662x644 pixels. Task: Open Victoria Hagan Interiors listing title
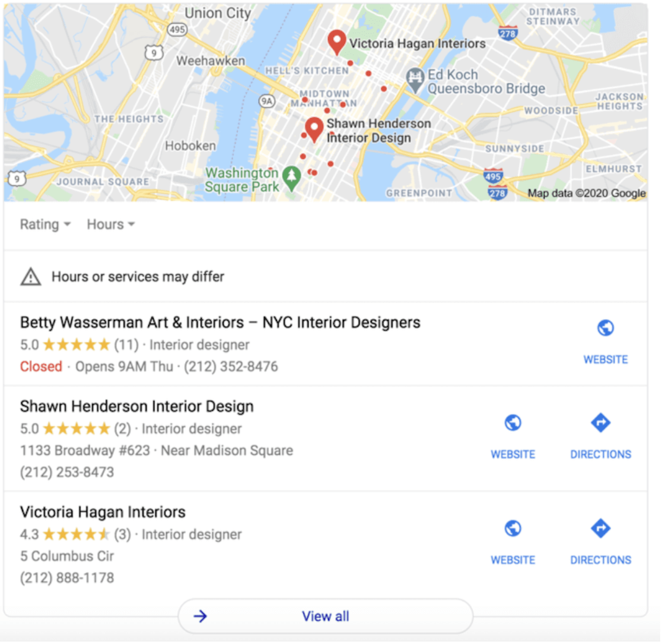click(x=103, y=512)
